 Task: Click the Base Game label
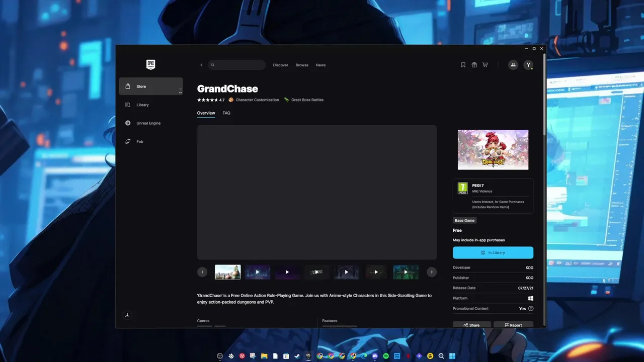[464, 220]
